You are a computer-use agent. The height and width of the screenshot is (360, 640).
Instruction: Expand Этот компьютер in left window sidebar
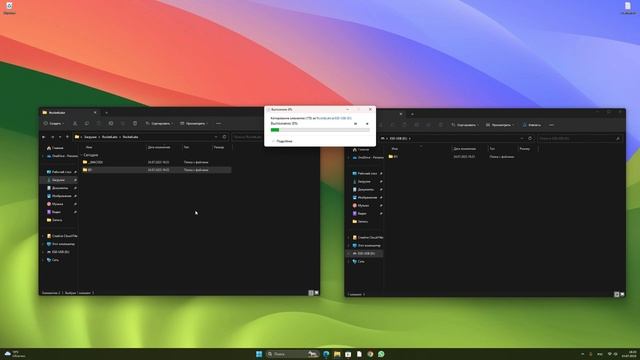(x=43, y=244)
